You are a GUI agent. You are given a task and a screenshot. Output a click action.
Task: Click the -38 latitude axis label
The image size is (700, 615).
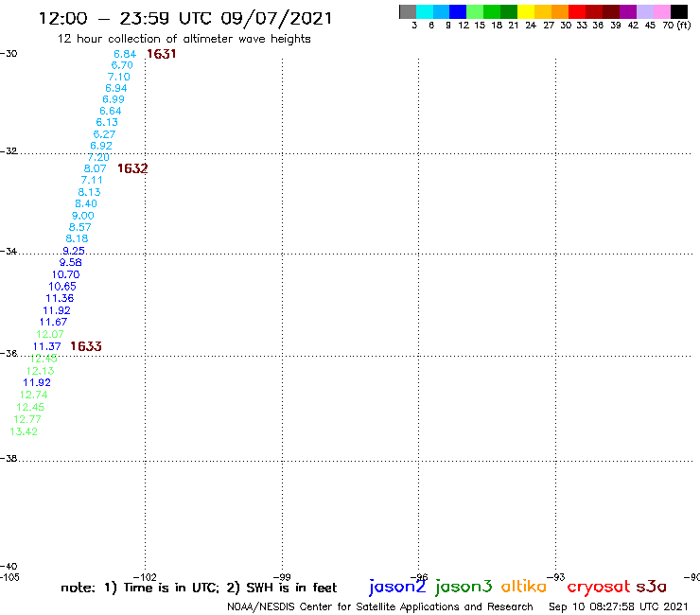(x=9, y=458)
